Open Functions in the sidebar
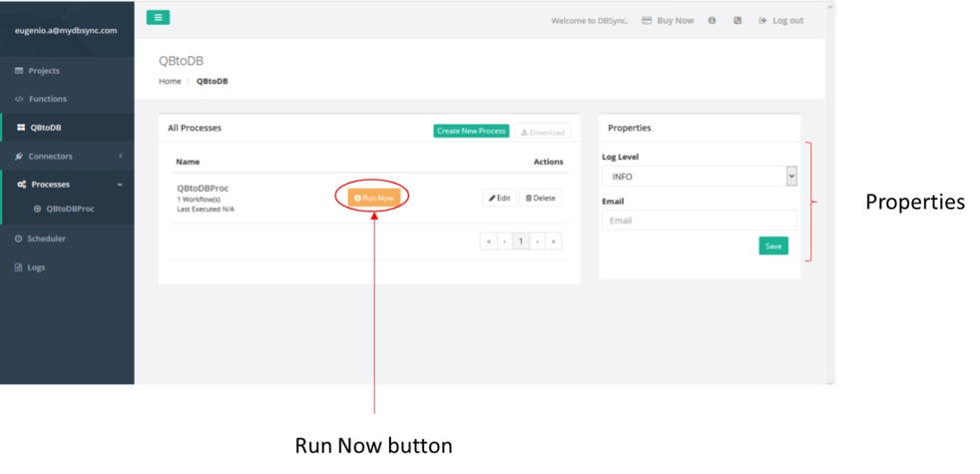 (x=48, y=99)
